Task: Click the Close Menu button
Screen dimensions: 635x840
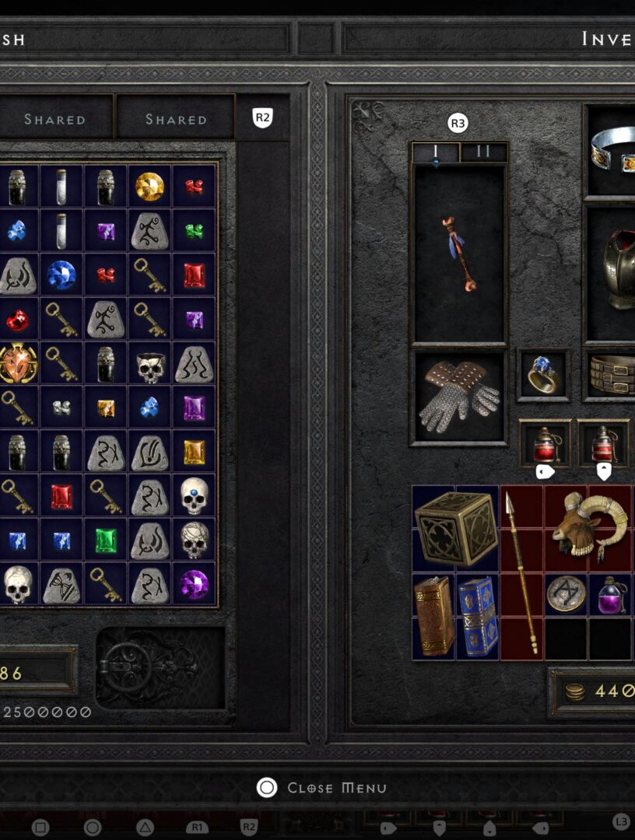Action: point(321,787)
